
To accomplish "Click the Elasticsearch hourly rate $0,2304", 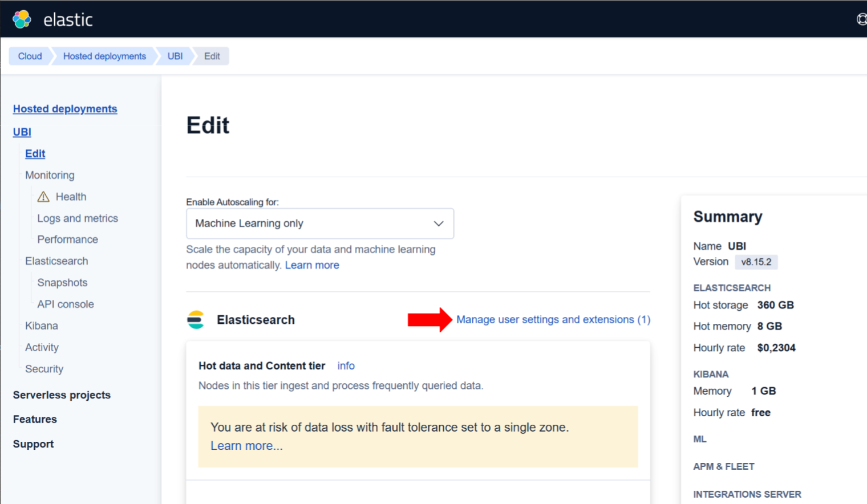I will [x=776, y=348].
